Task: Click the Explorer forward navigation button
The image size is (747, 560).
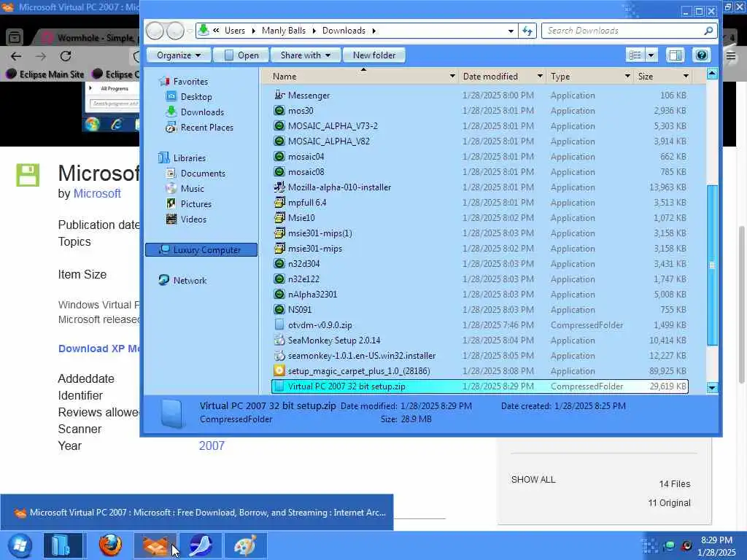Action: (175, 31)
